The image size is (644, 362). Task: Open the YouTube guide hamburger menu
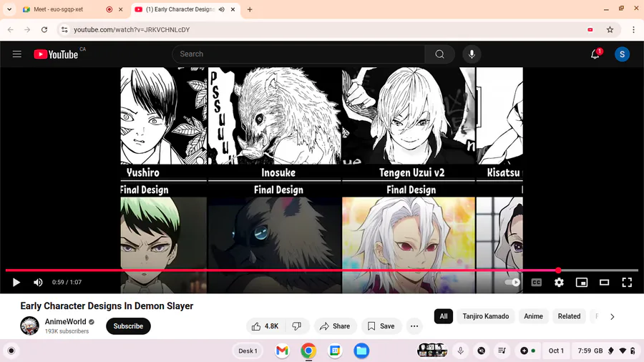pos(17,54)
